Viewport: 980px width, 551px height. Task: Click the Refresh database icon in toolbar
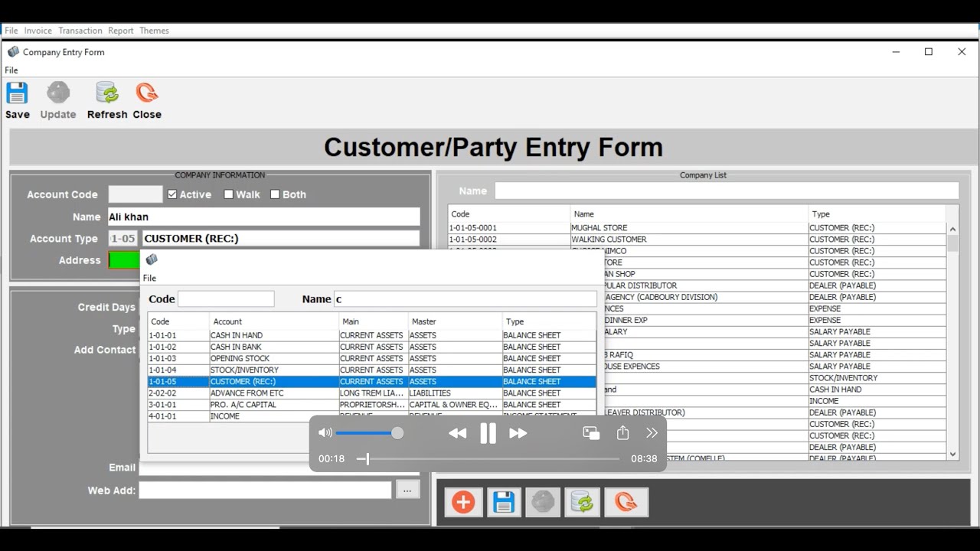(x=107, y=93)
